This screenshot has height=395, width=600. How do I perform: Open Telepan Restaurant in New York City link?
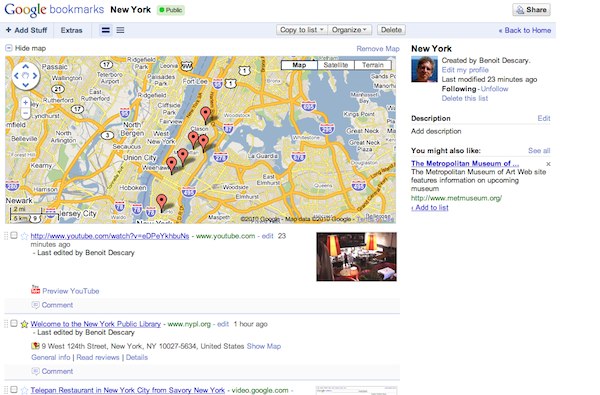tap(127, 390)
